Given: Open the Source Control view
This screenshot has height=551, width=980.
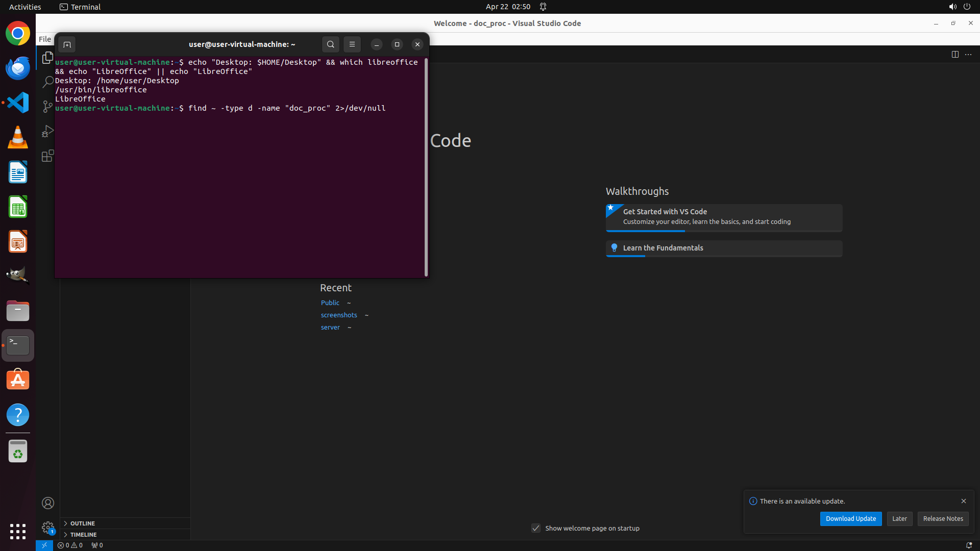Looking at the screenshot, I should 47,106.
